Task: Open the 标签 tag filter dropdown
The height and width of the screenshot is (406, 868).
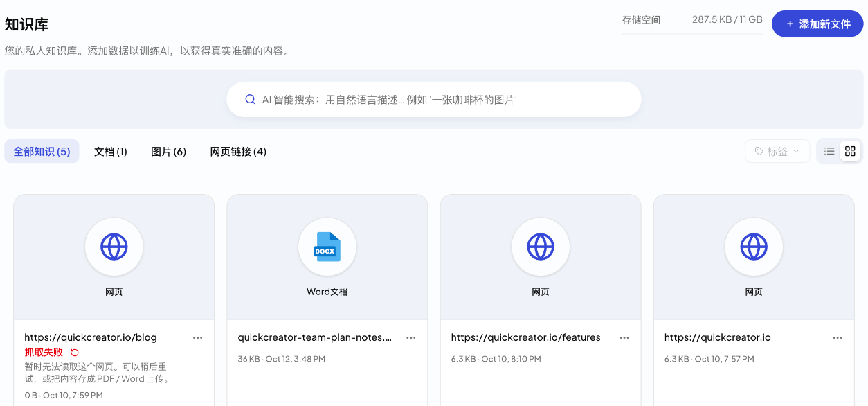Action: pos(777,151)
